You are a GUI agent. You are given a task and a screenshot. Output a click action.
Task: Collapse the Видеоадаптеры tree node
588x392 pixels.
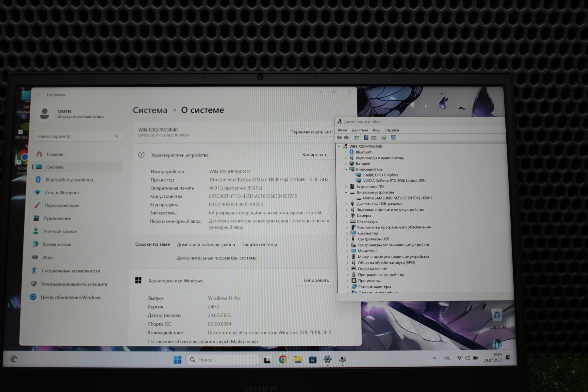pos(346,169)
